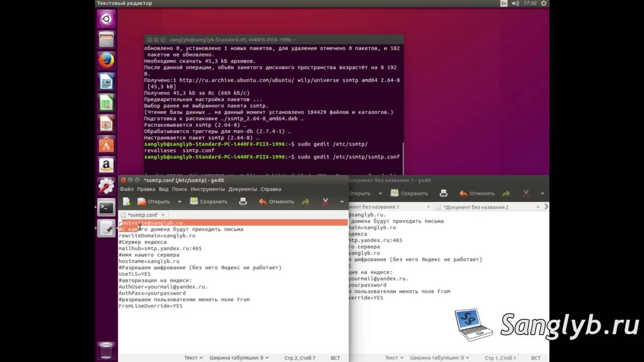The height and width of the screenshot is (362, 644).
Task: Launch Firefox from the dock
Action: [x=106, y=61]
